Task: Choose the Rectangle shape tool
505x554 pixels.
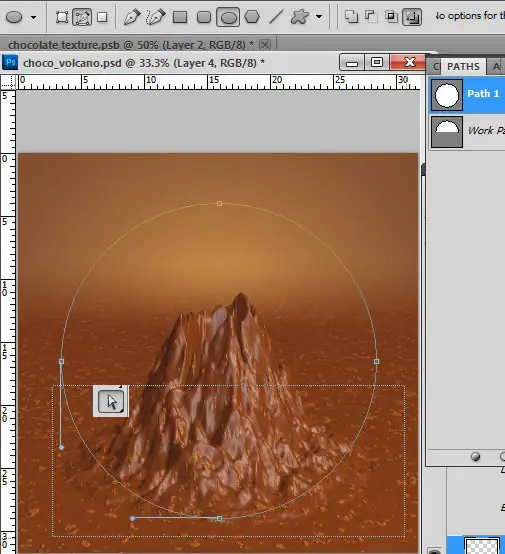Action: 180,17
